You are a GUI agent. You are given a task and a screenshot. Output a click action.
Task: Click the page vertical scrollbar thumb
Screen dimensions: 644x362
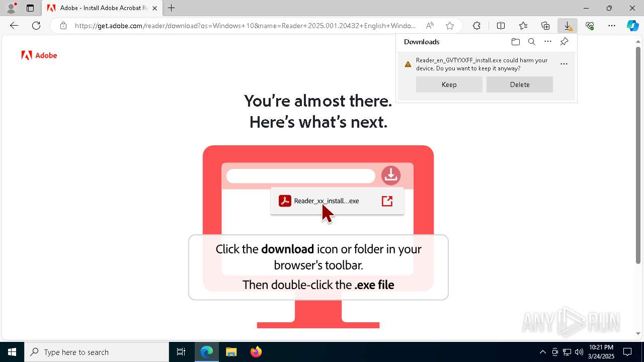click(x=638, y=155)
